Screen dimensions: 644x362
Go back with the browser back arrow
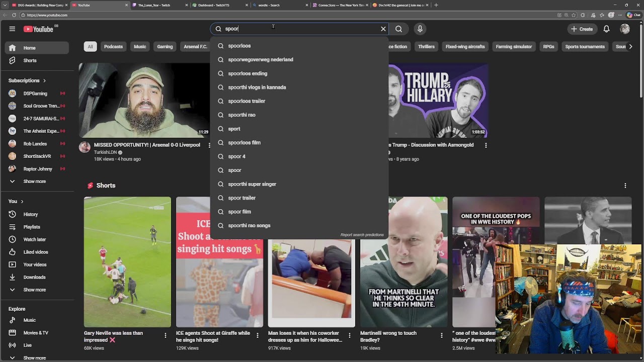point(5,15)
